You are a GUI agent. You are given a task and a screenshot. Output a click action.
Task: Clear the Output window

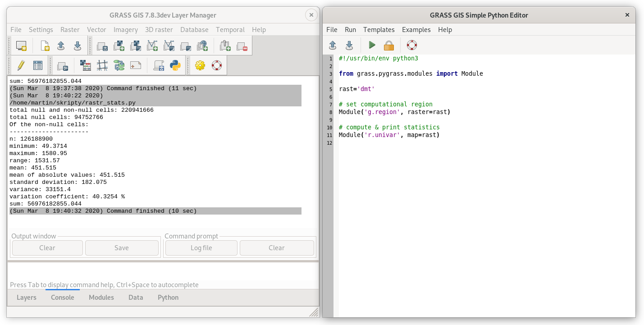click(x=47, y=248)
